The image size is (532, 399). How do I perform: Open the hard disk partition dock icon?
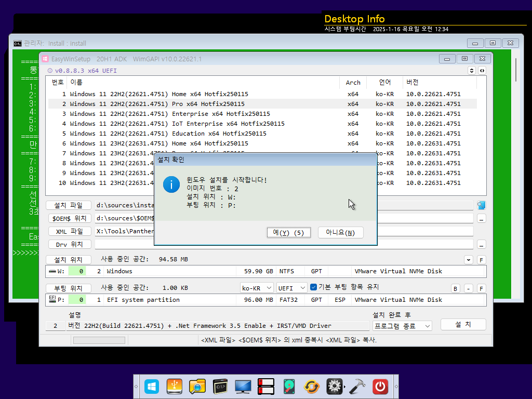point(289,387)
